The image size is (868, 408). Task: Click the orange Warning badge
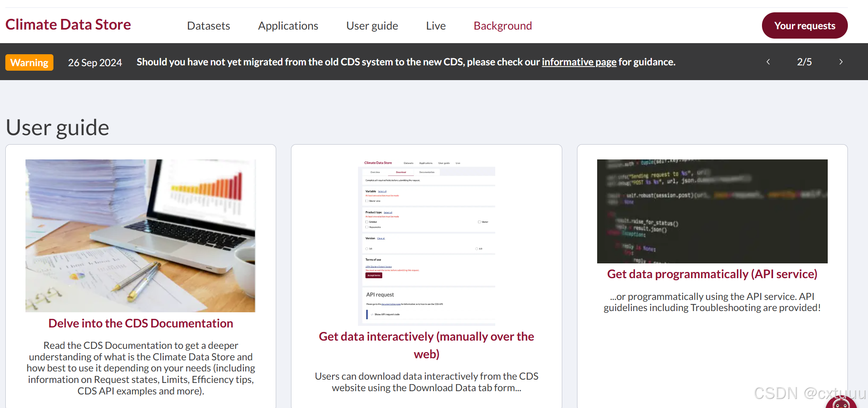pos(29,62)
